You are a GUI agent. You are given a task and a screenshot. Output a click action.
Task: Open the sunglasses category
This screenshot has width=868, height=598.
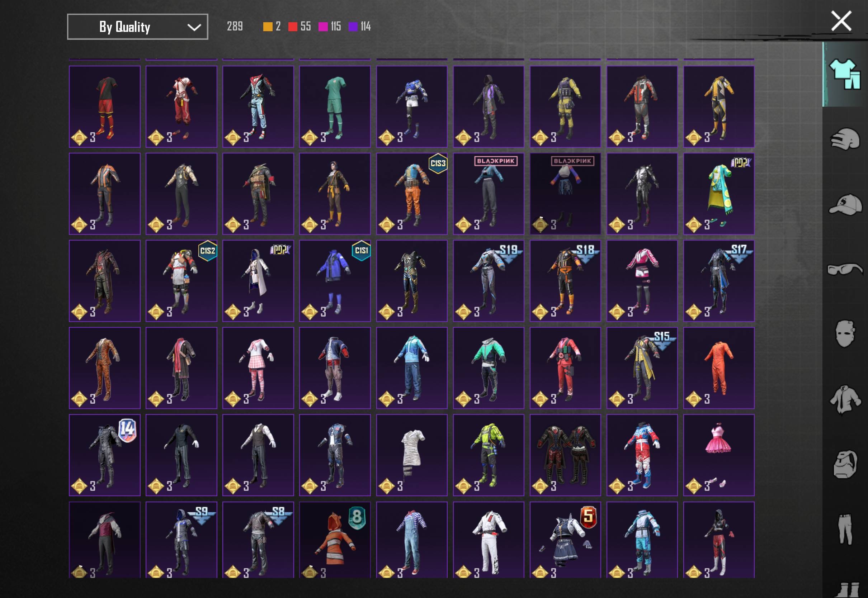pyautogui.click(x=845, y=269)
